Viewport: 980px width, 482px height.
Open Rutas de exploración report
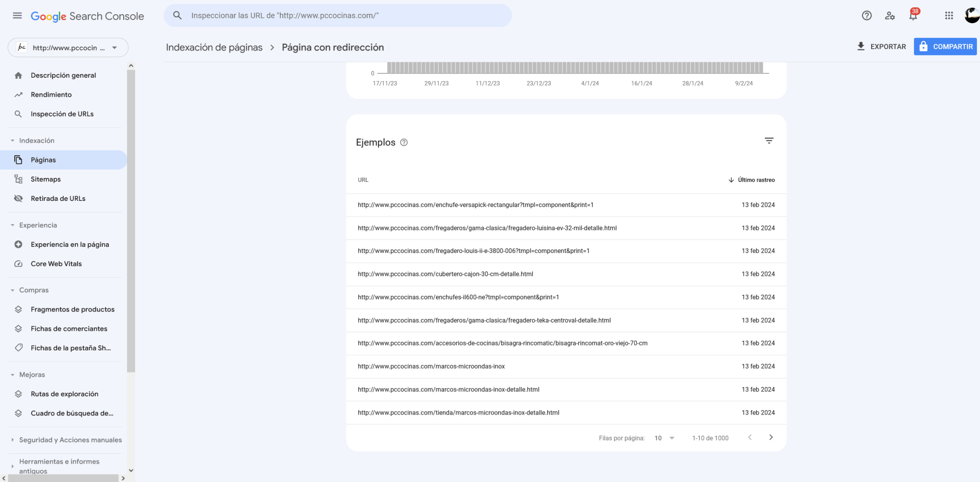pos(63,394)
